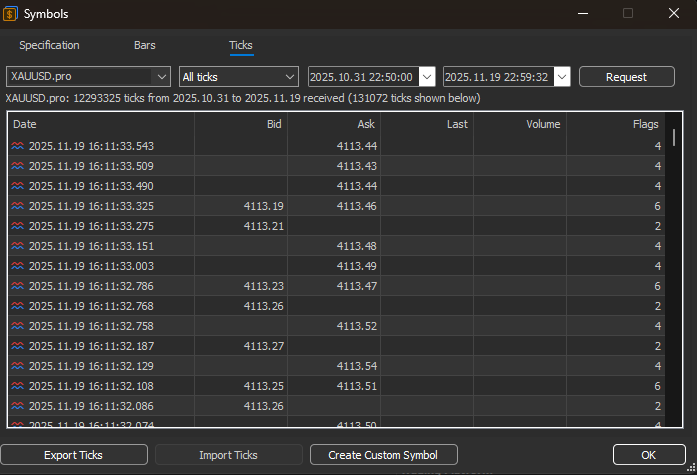The image size is (697, 475).
Task: Click tick icon for row 16:11:33.543
Action: [x=17, y=146]
